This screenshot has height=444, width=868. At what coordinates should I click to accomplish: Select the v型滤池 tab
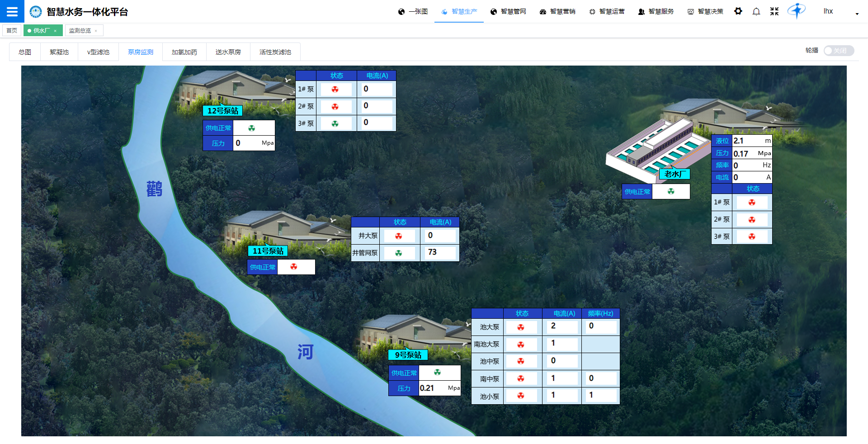(98, 52)
